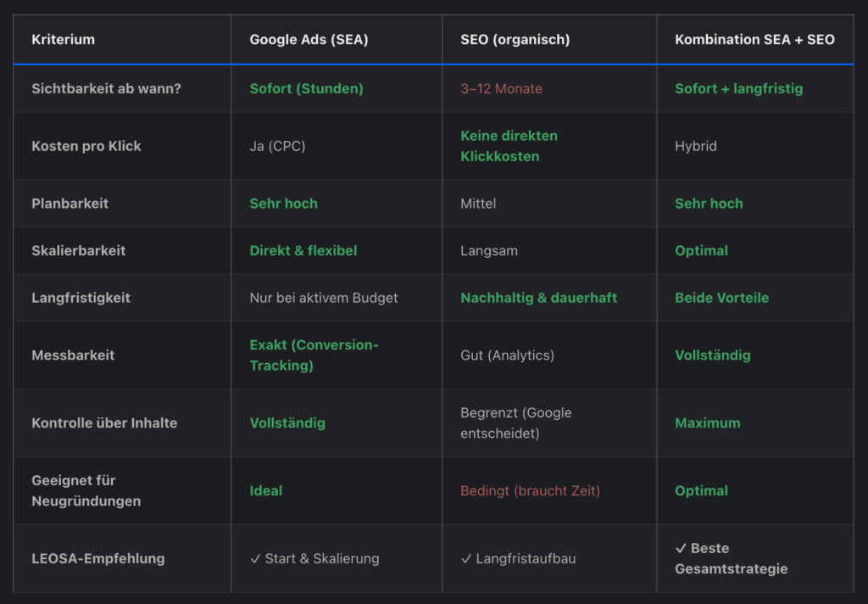Click the 'Kriterium' column header
Viewport: 868px width, 604px height.
click(63, 40)
